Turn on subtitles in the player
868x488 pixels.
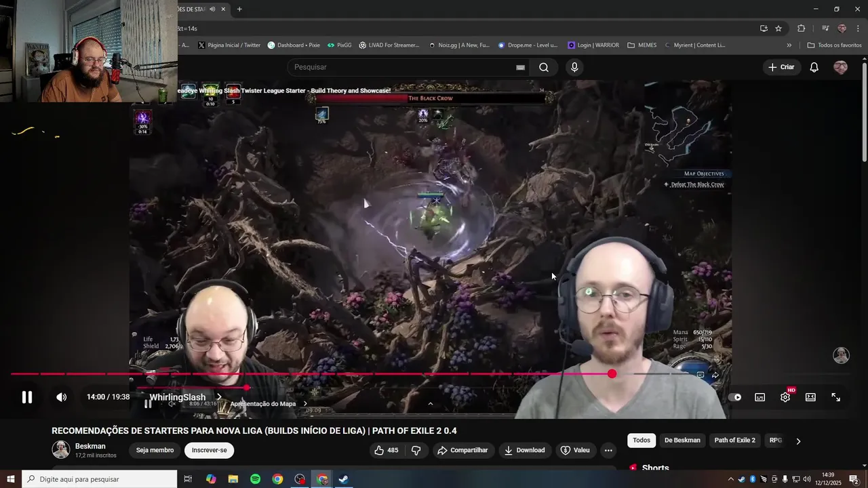tap(760, 397)
